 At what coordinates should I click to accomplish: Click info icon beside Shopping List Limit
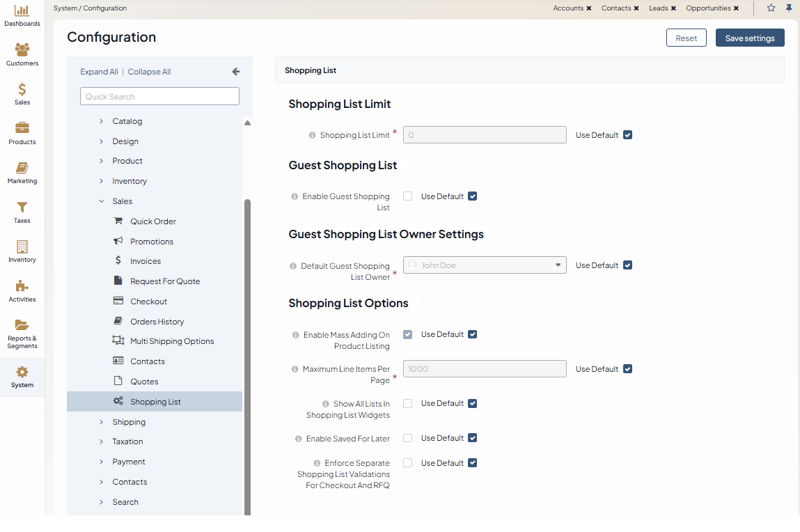(312, 135)
